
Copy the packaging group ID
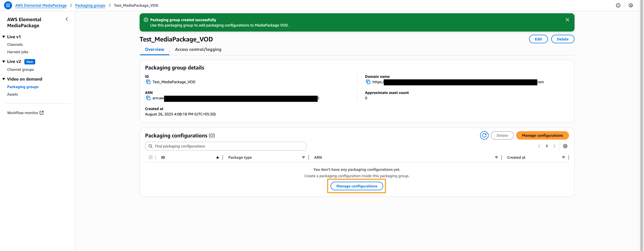click(148, 82)
